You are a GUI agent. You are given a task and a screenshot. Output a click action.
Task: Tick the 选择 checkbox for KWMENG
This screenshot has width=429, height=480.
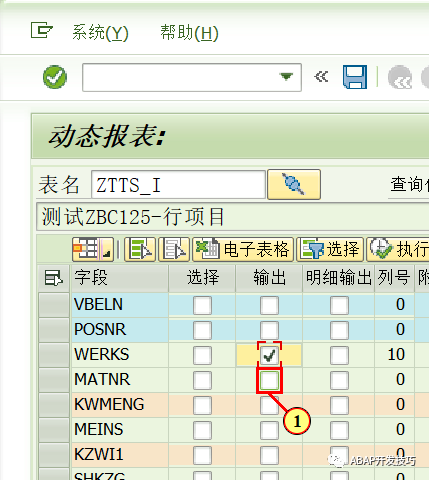pyautogui.click(x=202, y=405)
